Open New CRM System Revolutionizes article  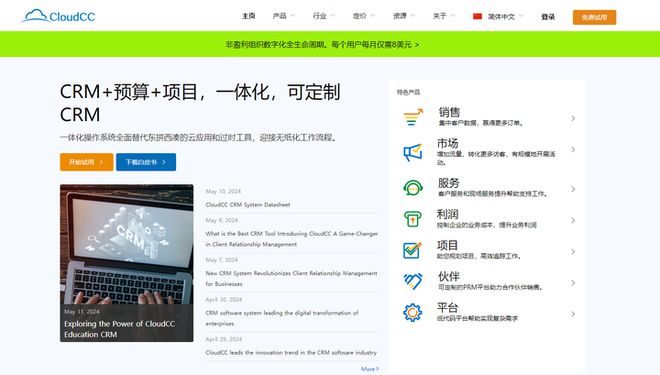[x=291, y=278]
